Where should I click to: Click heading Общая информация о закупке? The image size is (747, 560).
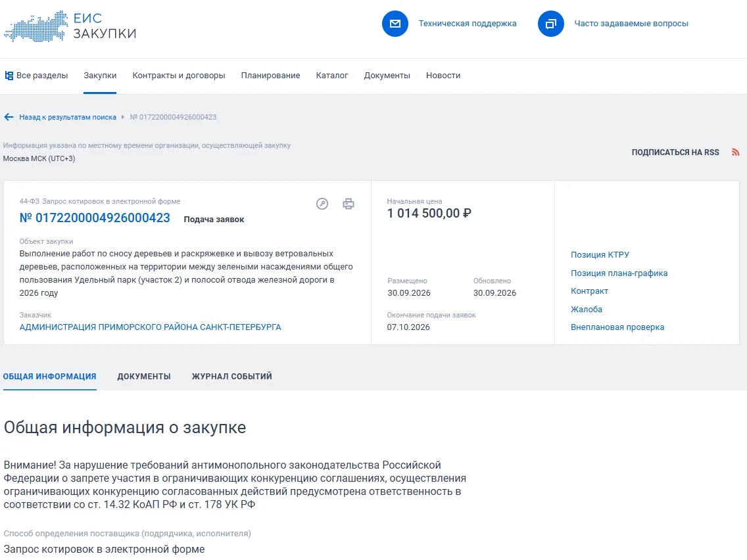[x=125, y=428]
